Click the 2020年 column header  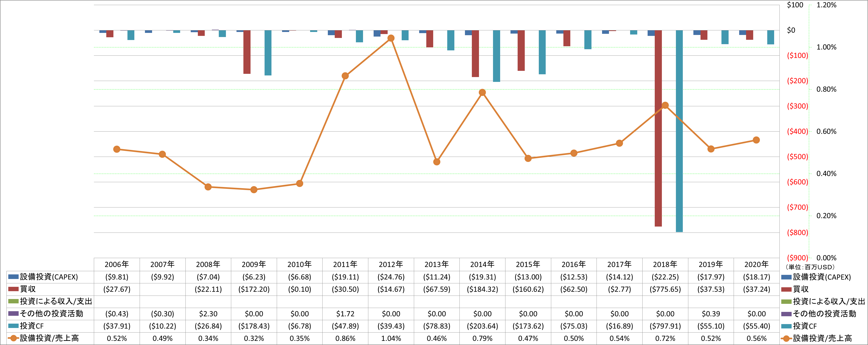pyautogui.click(x=756, y=264)
